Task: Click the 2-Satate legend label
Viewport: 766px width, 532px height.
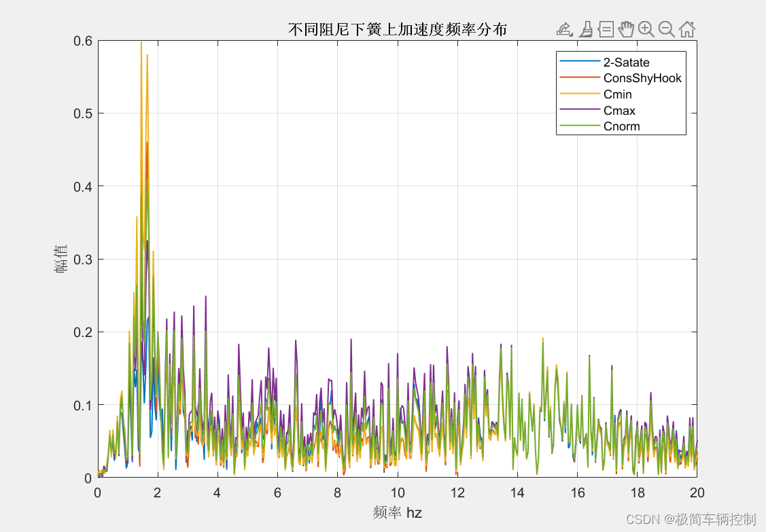Action: [626, 63]
